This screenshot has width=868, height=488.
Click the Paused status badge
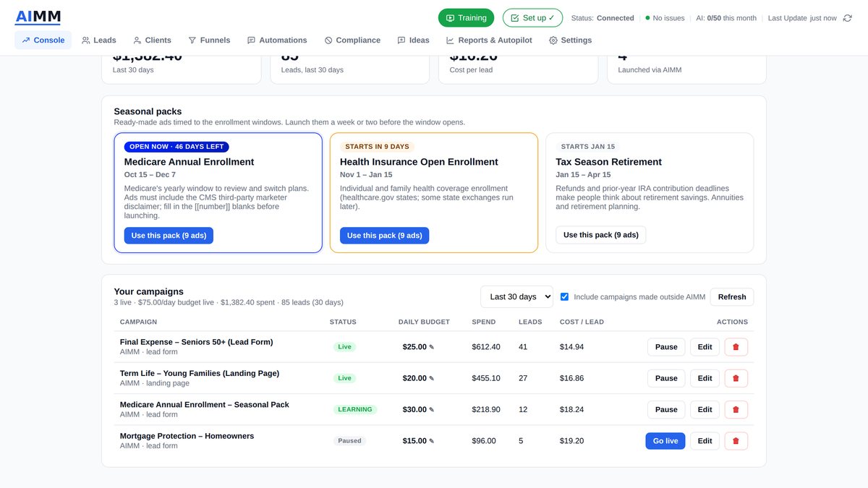coord(349,441)
